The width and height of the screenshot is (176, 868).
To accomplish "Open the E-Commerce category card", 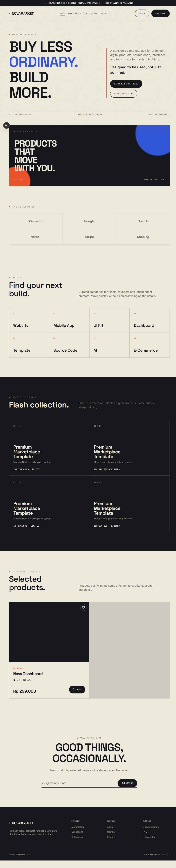I will [149, 345].
